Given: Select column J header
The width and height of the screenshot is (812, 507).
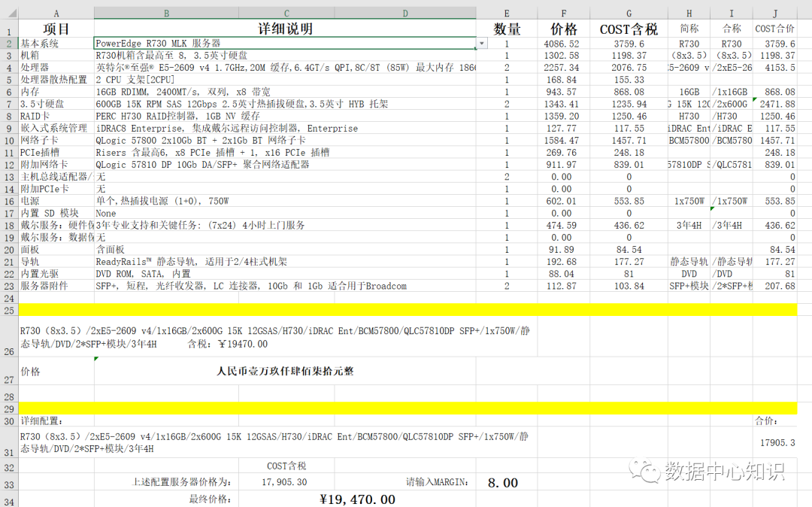Looking at the screenshot, I should [774, 14].
